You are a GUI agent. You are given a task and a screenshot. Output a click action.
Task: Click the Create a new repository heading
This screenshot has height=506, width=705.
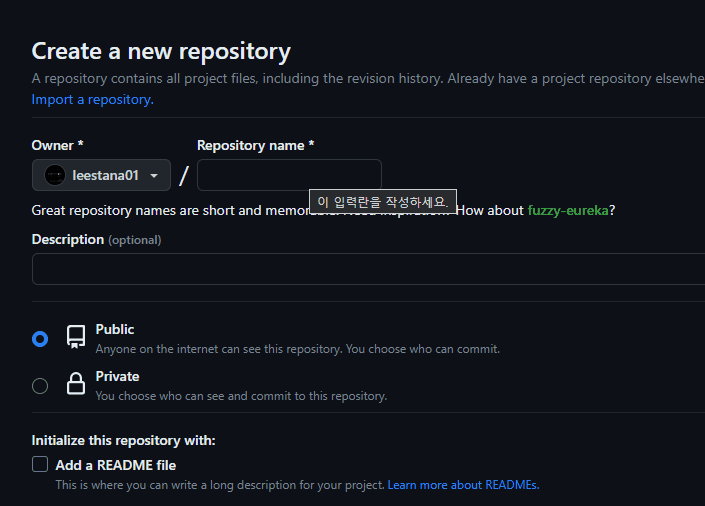[161, 51]
